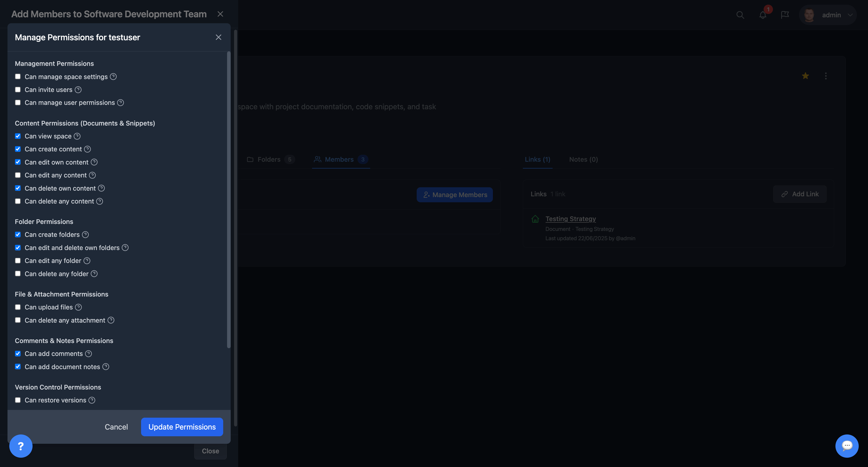Uncheck Can create content permission
Image resolution: width=868 pixels, height=467 pixels.
tap(18, 149)
